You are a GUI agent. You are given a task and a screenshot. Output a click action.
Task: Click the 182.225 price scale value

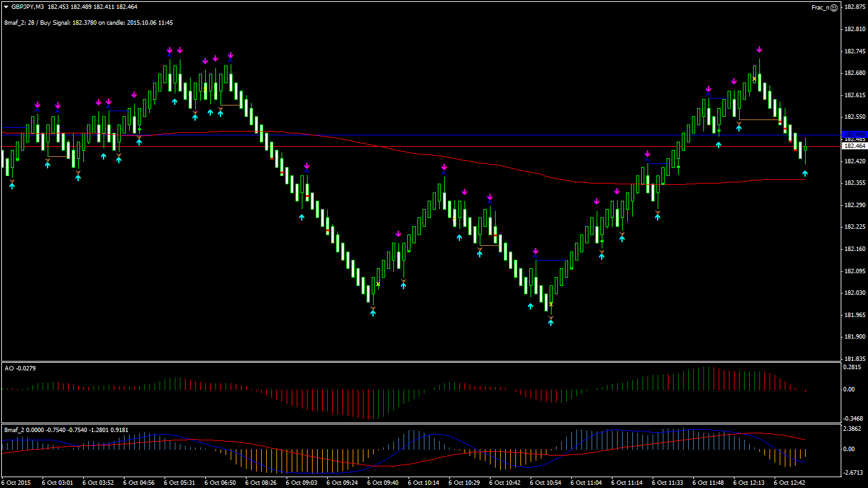[x=855, y=227]
